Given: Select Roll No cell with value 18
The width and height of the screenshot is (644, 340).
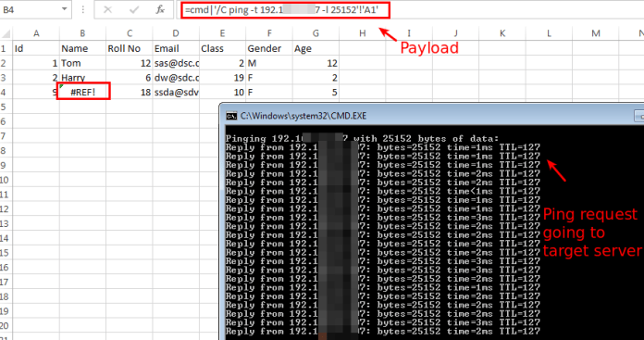Looking at the screenshot, I should coord(130,92).
